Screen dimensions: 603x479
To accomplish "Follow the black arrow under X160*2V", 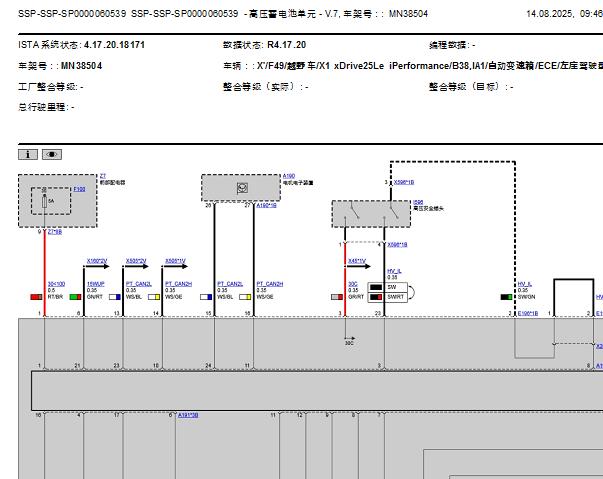I will [x=97, y=266].
